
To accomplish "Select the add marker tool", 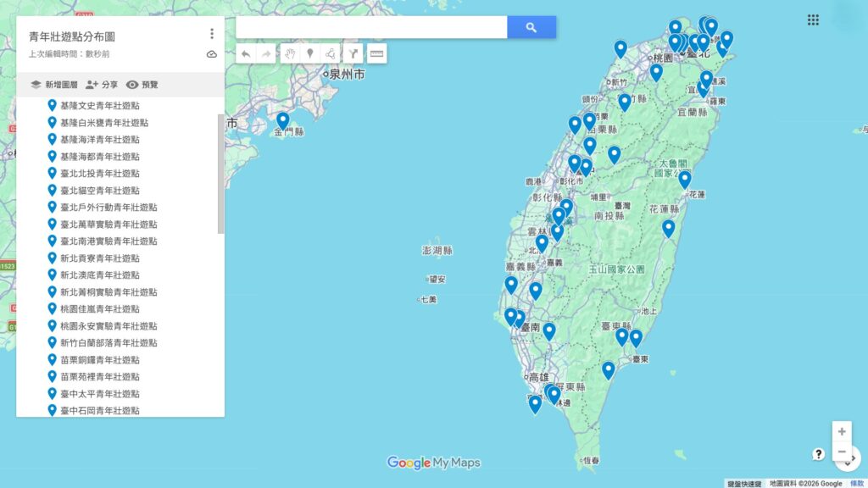I will [310, 53].
